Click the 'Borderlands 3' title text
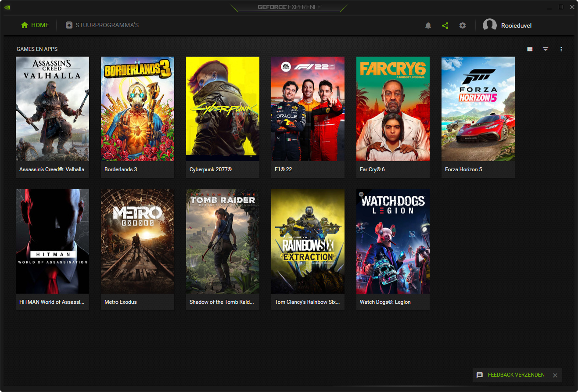Image resolution: width=578 pixels, height=392 pixels. click(x=121, y=169)
